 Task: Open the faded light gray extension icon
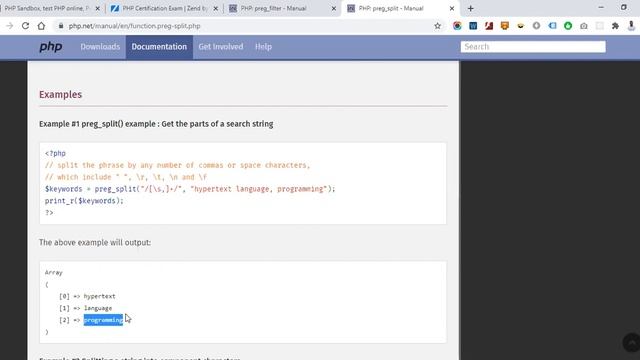(x=600, y=26)
